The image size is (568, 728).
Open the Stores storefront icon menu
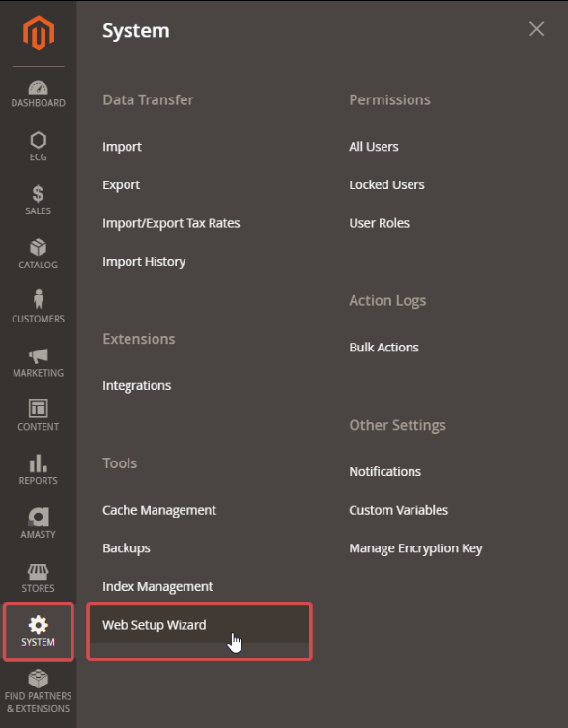pos(38,572)
